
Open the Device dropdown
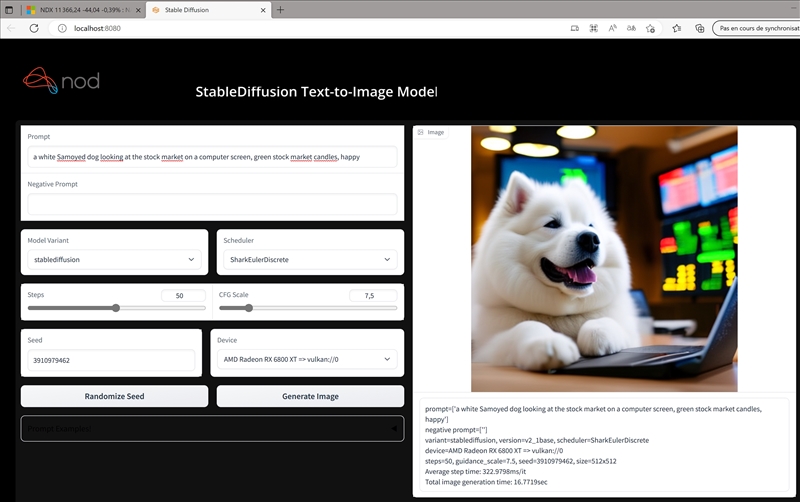(x=309, y=359)
